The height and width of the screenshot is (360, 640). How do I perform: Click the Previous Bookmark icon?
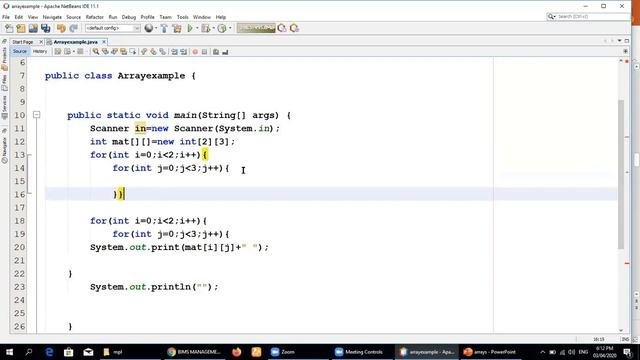144,52
